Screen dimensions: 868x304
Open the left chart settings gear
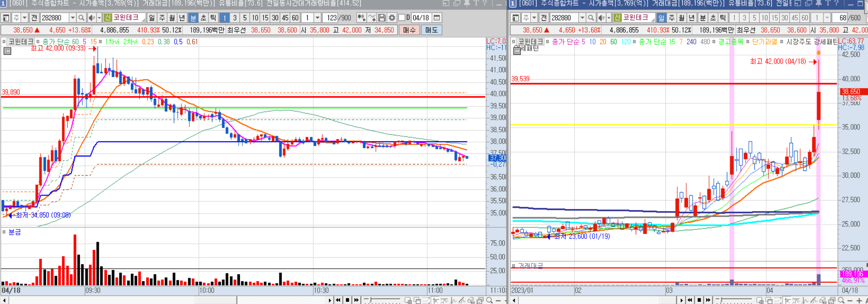click(392, 18)
